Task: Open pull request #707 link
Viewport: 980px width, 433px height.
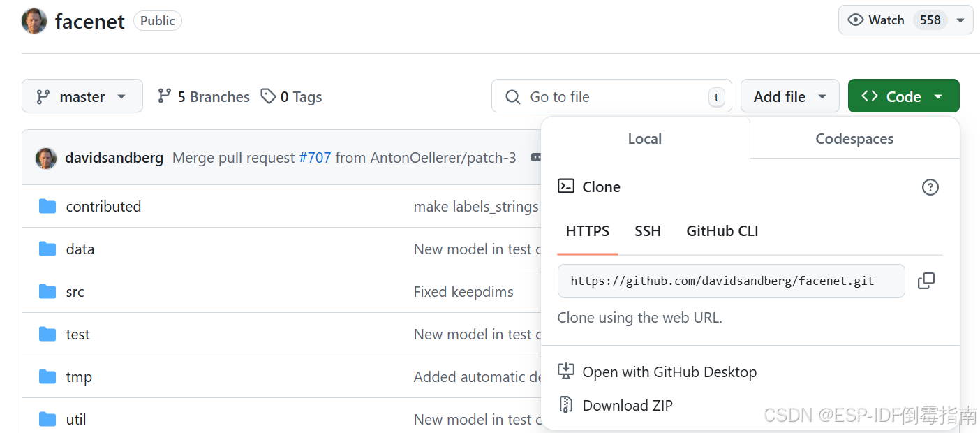Action: click(315, 158)
